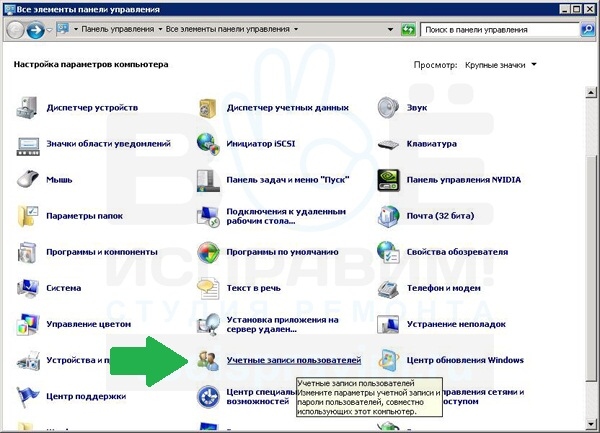This screenshot has width=600, height=433.
Task: Click the Свойства обозревателя icon
Action: tap(388, 252)
